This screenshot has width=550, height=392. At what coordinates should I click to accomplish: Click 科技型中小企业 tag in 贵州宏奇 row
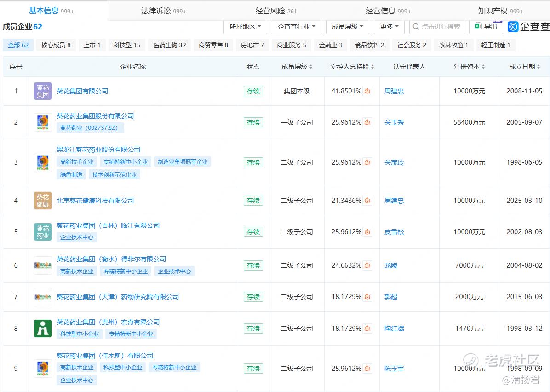(80, 334)
